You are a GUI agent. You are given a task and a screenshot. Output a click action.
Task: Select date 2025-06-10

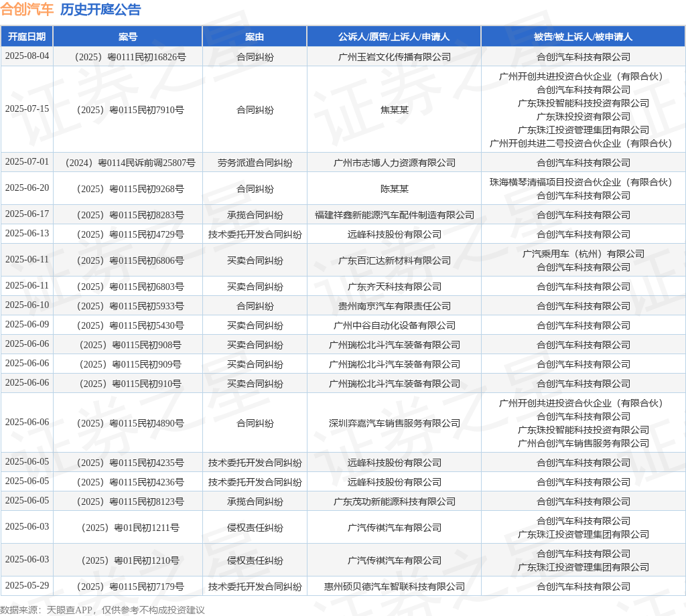point(27,305)
